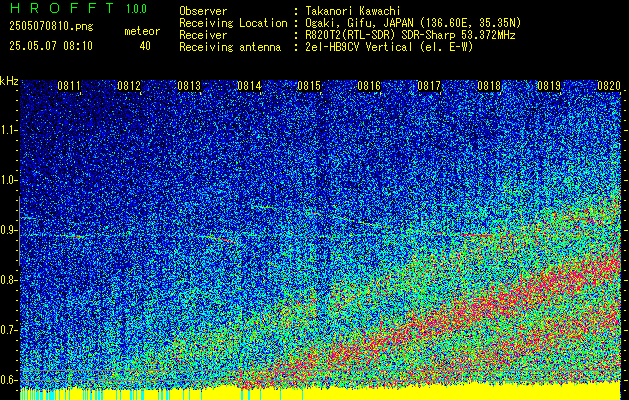Click the 0812 time marker

(129, 86)
